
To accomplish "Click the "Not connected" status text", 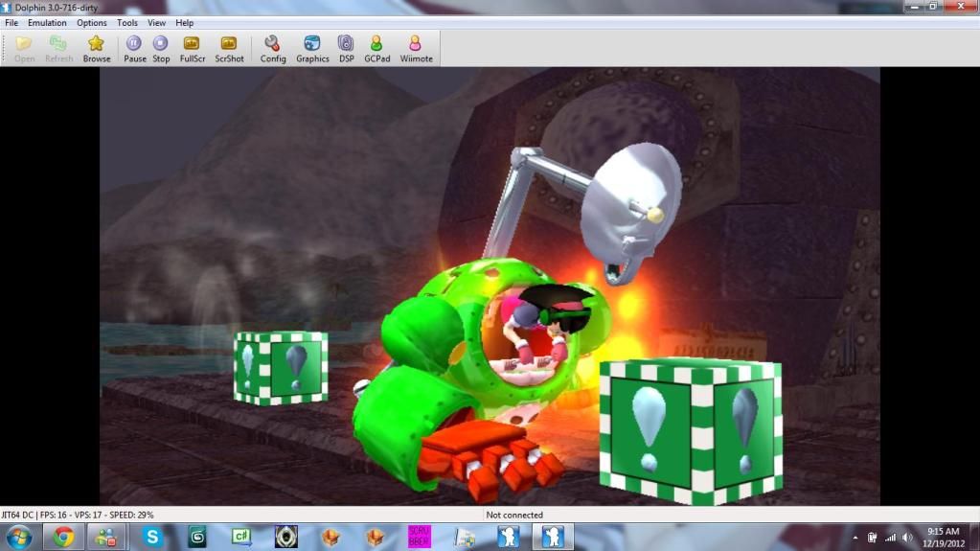I will pos(514,515).
